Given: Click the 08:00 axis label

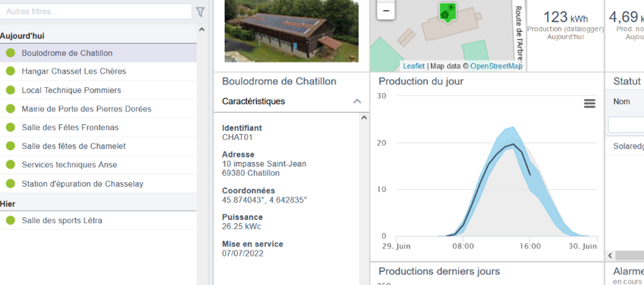Looking at the screenshot, I should point(463,247).
